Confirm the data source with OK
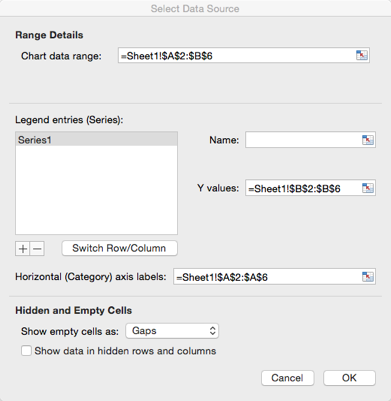This screenshot has width=391, height=401. point(349,378)
